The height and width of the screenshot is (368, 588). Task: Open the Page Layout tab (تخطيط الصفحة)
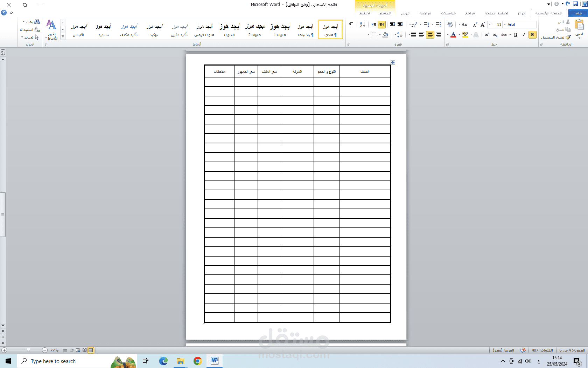pyautogui.click(x=496, y=13)
